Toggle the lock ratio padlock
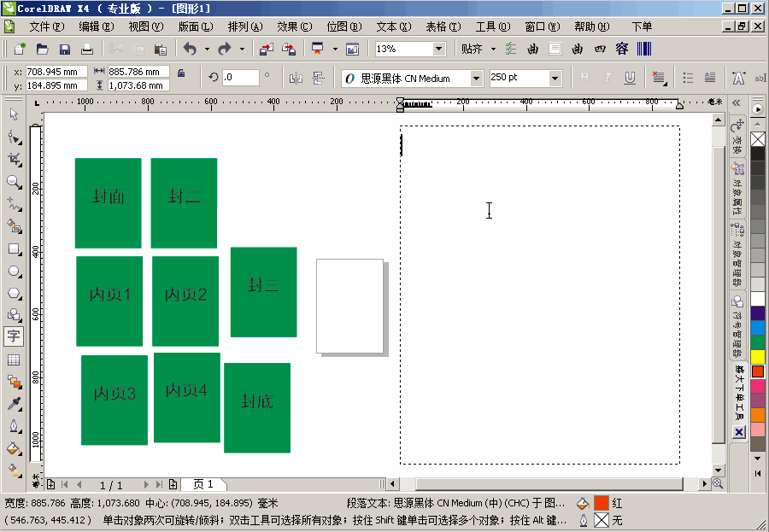 point(181,74)
